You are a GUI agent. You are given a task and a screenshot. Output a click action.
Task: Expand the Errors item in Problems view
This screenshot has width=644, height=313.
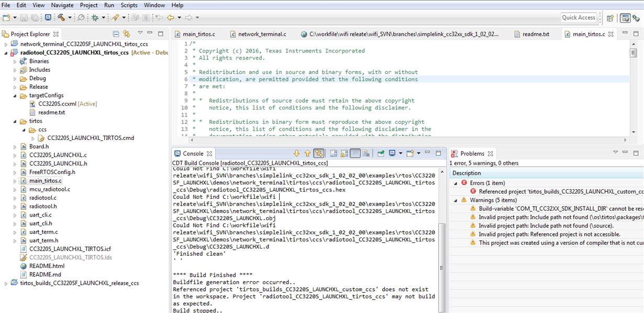point(454,182)
